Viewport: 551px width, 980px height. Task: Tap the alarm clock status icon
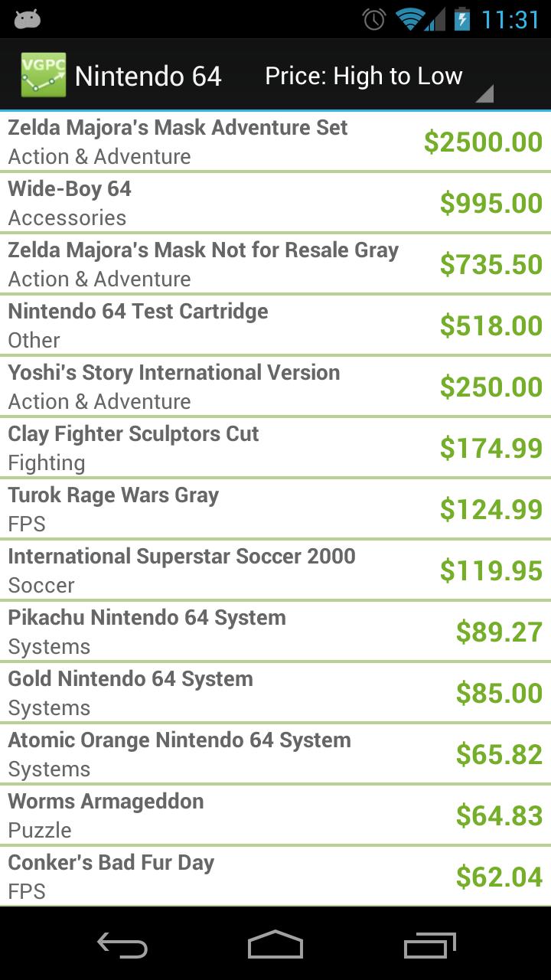(x=373, y=18)
